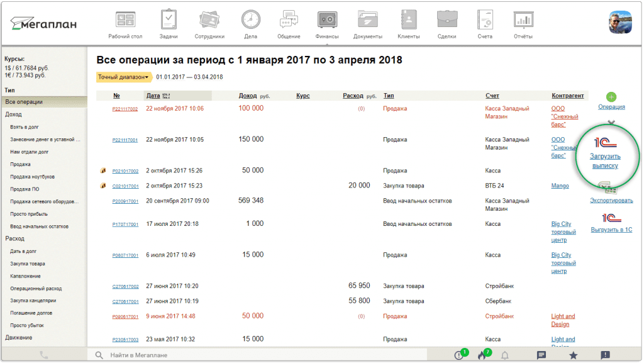The height and width of the screenshot is (363, 644).
Task: Sort the table by Тип column
Action: click(389, 96)
